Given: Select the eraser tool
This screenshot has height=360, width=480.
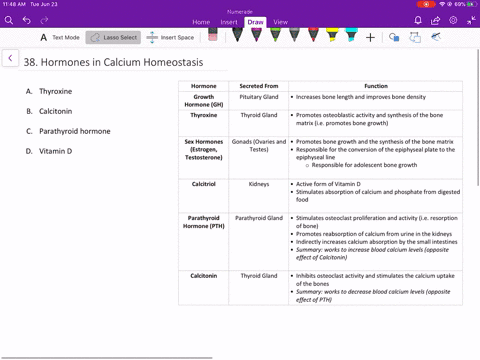Looking at the screenshot, I should [x=213, y=35].
